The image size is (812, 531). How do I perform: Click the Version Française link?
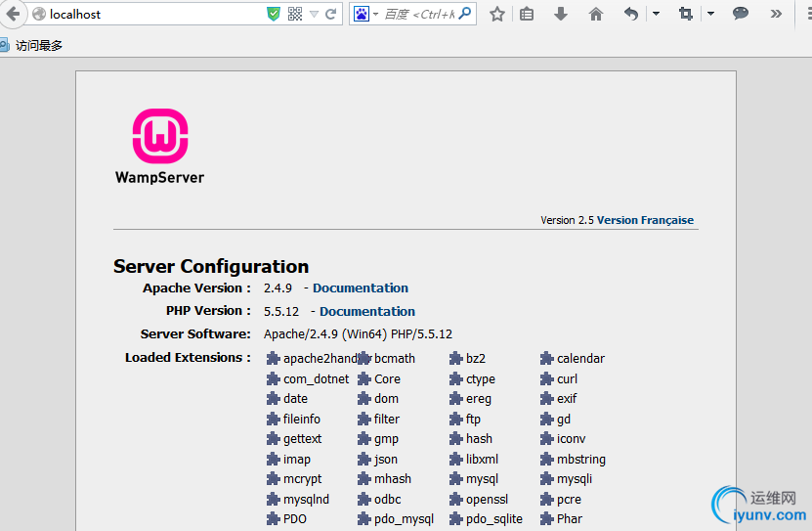tap(645, 220)
